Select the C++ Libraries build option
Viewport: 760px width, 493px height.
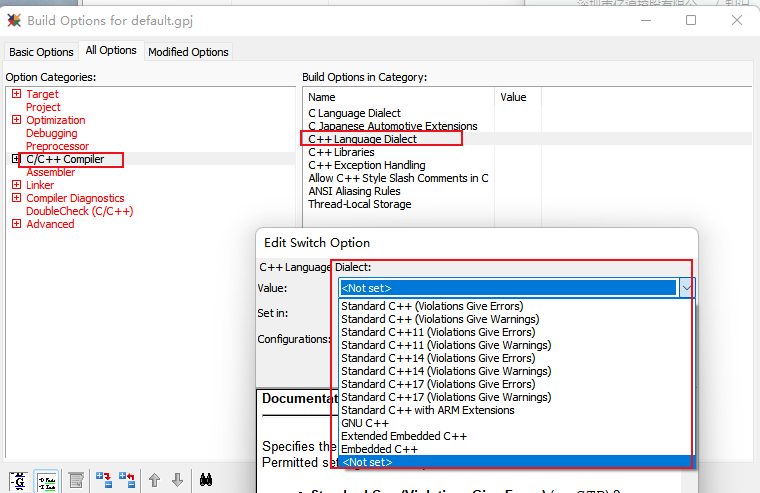click(341, 152)
